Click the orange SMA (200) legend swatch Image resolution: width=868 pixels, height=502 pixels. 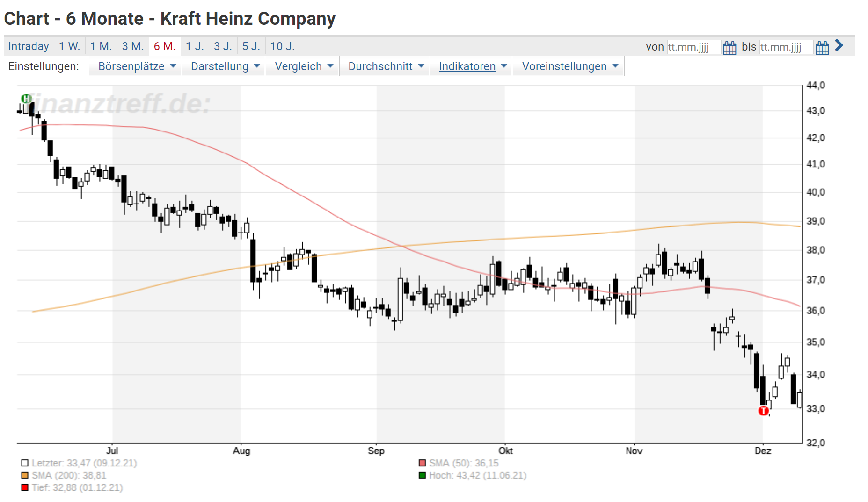[25, 475]
